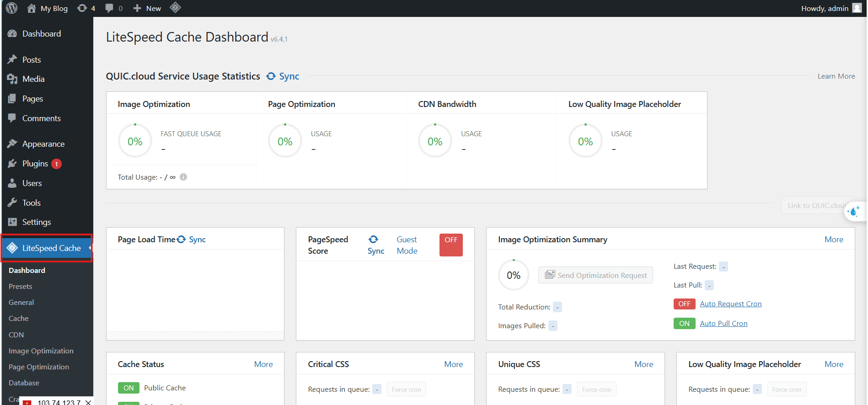Click CDN Bandwidth 0% usage circle
This screenshot has width=868, height=405.
(435, 141)
